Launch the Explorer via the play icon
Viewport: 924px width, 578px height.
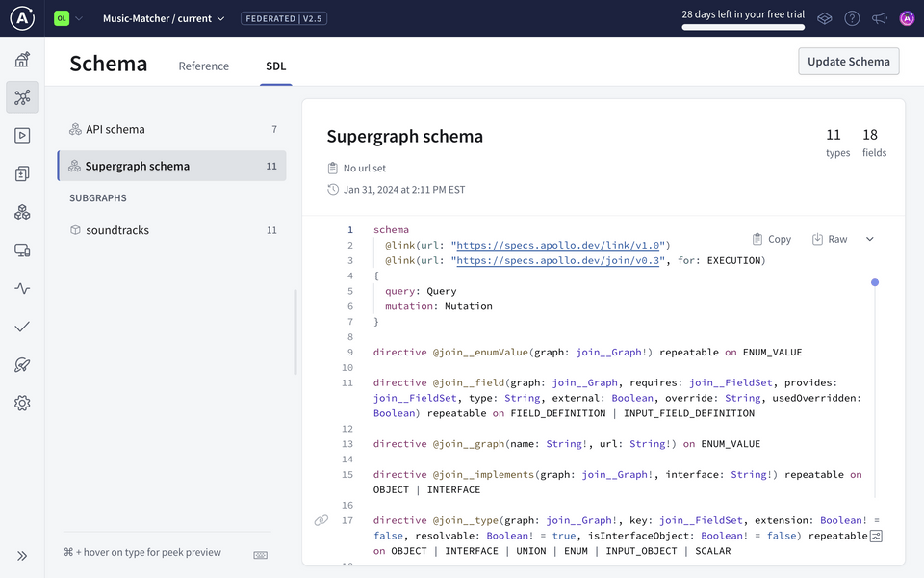pos(22,135)
